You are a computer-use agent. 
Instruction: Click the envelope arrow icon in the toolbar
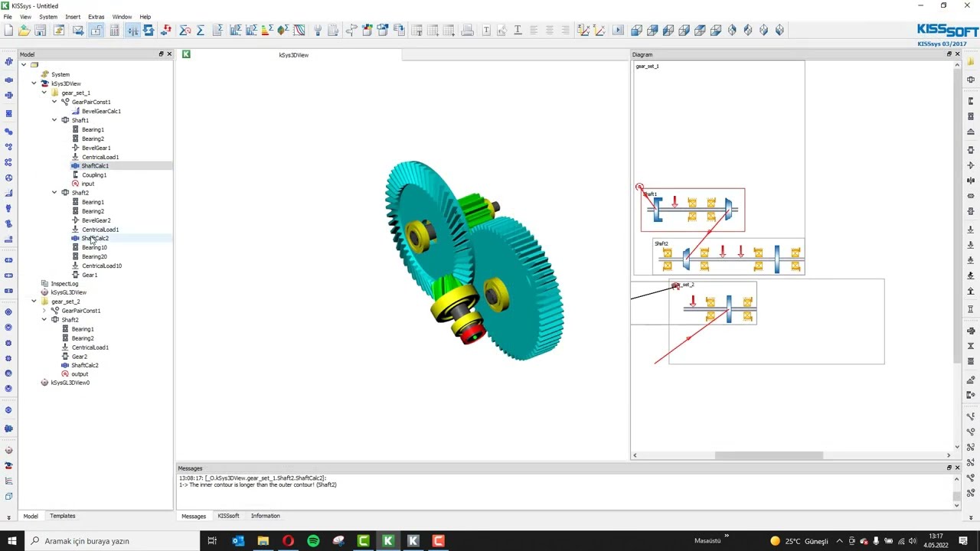point(78,31)
